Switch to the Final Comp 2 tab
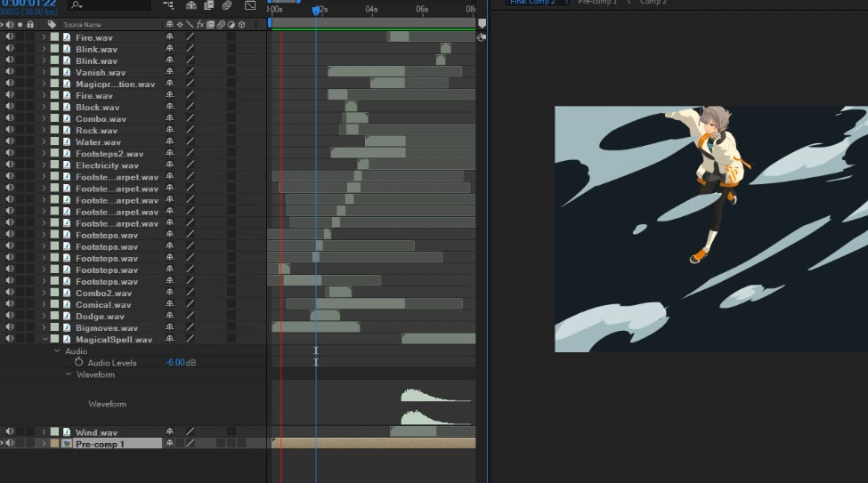 pos(532,3)
